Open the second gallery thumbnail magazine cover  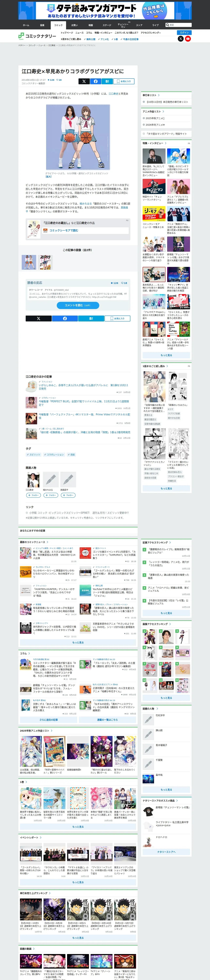(x=45, y=262)
